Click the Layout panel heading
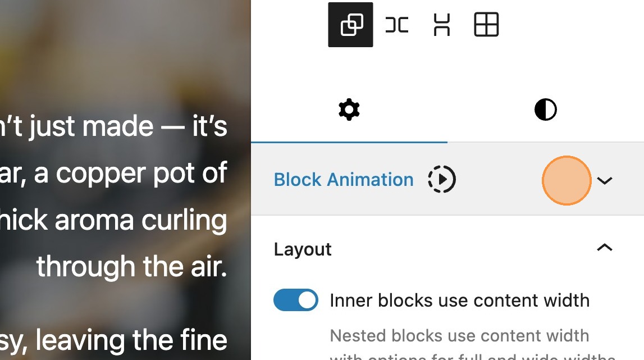The height and width of the screenshot is (360, 644). click(x=303, y=249)
